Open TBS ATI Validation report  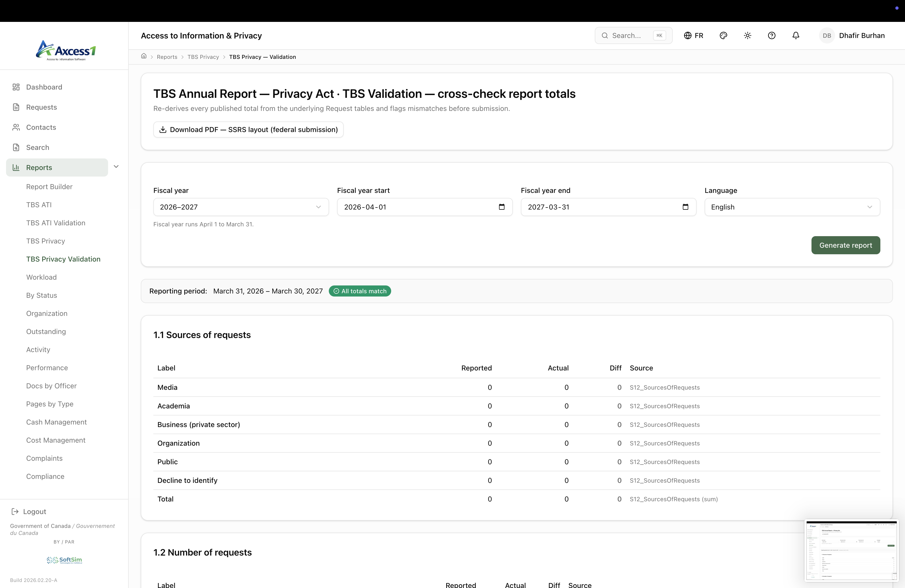[56, 223]
